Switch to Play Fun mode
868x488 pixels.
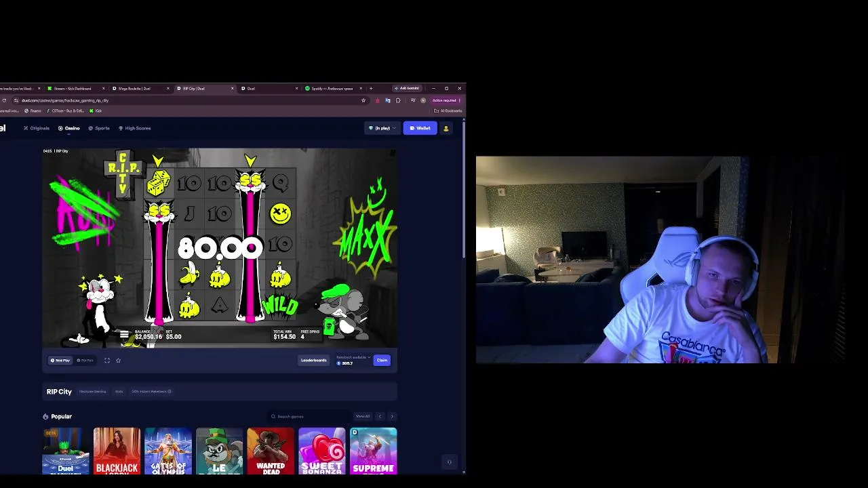point(85,361)
